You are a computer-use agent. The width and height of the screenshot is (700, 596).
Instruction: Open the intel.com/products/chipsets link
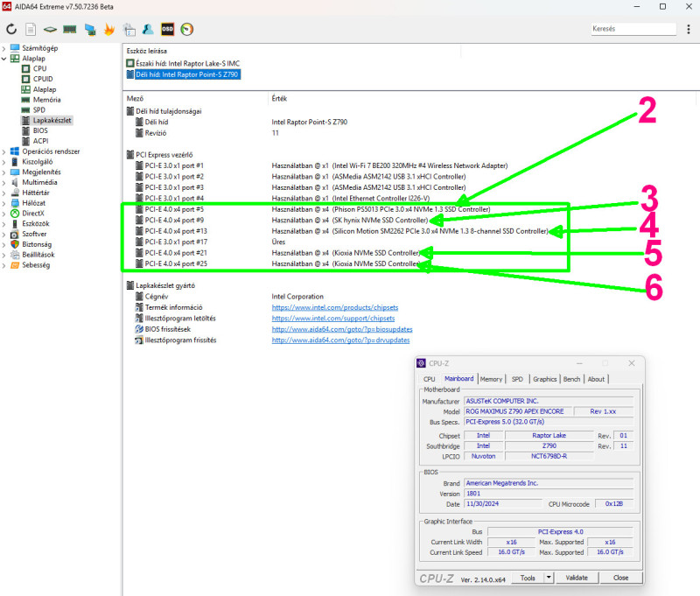point(335,307)
